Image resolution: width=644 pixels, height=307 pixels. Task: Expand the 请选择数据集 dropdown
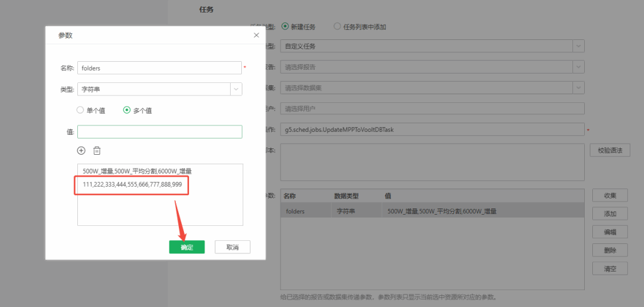click(x=579, y=88)
